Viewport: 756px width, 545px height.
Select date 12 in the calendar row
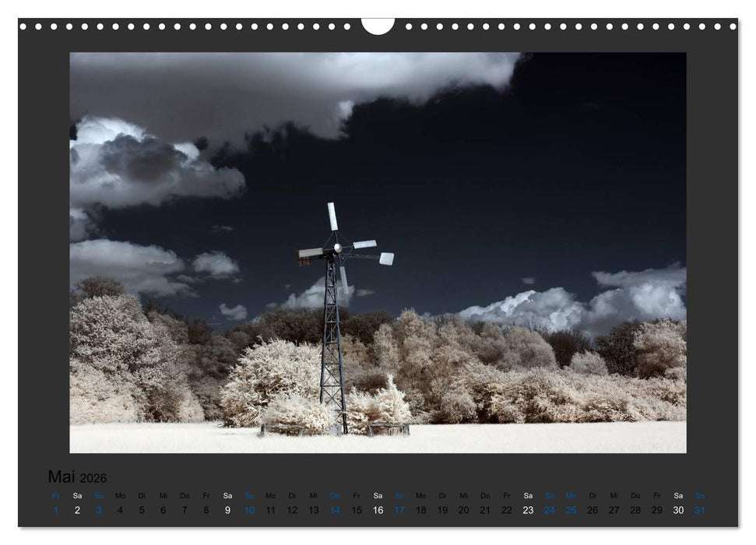pyautogui.click(x=292, y=510)
